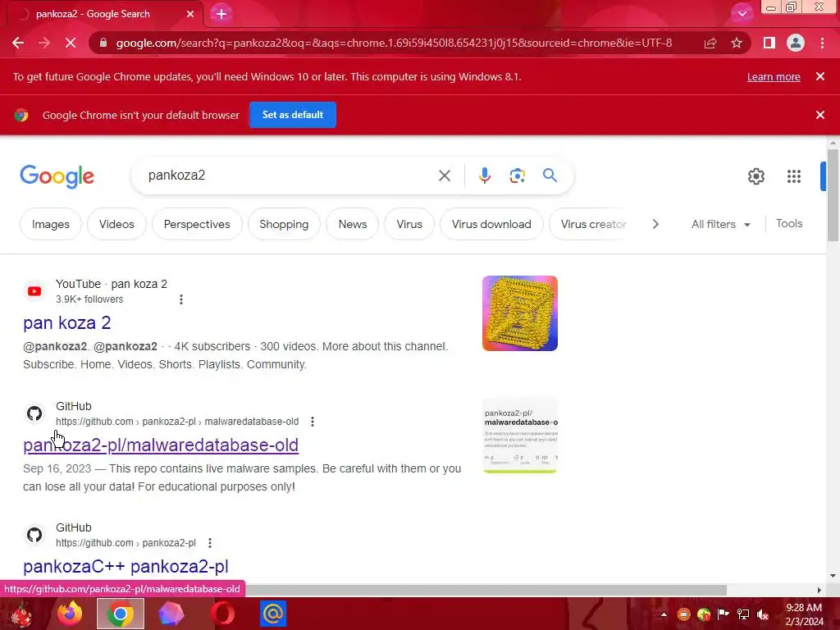Viewport: 840px width, 630px height.
Task: Click the Google logo
Action: pos(57,176)
